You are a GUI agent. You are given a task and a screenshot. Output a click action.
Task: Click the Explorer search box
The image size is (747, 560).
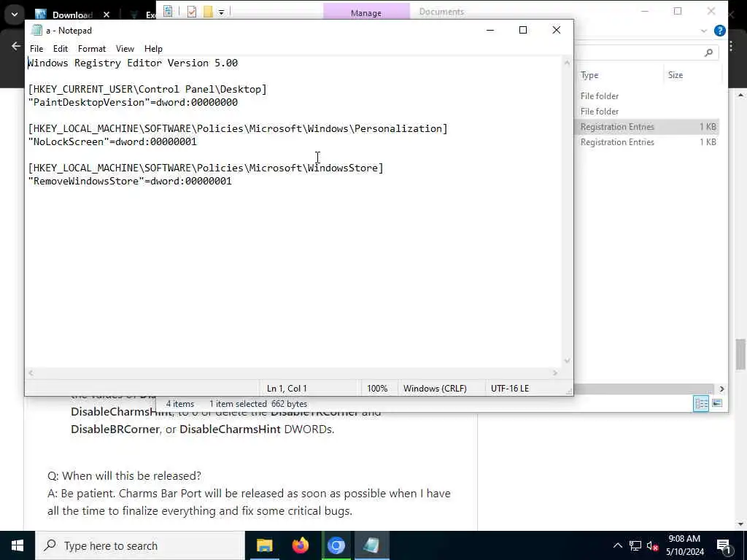pos(646,52)
